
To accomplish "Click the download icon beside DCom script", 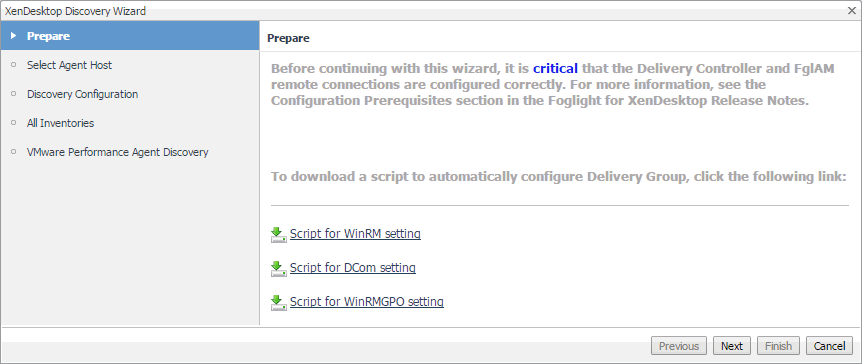I will (x=279, y=269).
